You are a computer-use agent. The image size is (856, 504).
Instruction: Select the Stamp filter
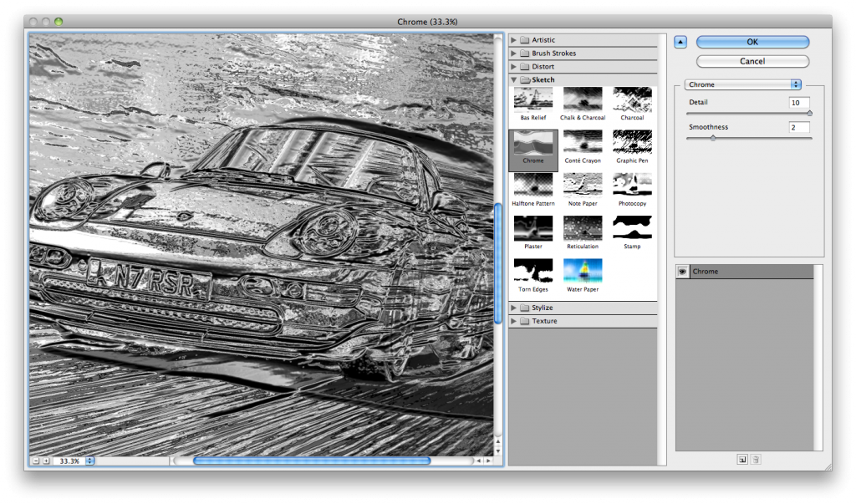point(631,227)
